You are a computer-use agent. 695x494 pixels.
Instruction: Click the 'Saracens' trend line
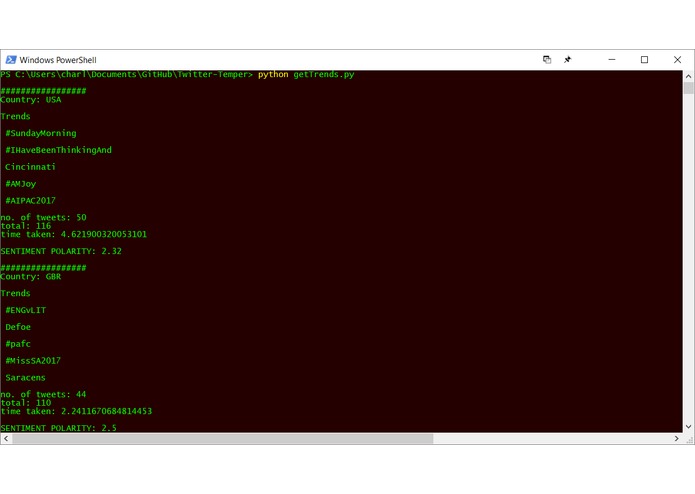(25, 377)
